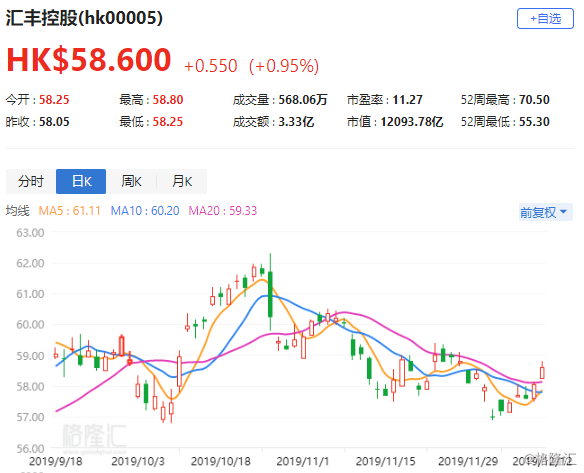Click 市值 value 12093.78亿

coord(412,122)
